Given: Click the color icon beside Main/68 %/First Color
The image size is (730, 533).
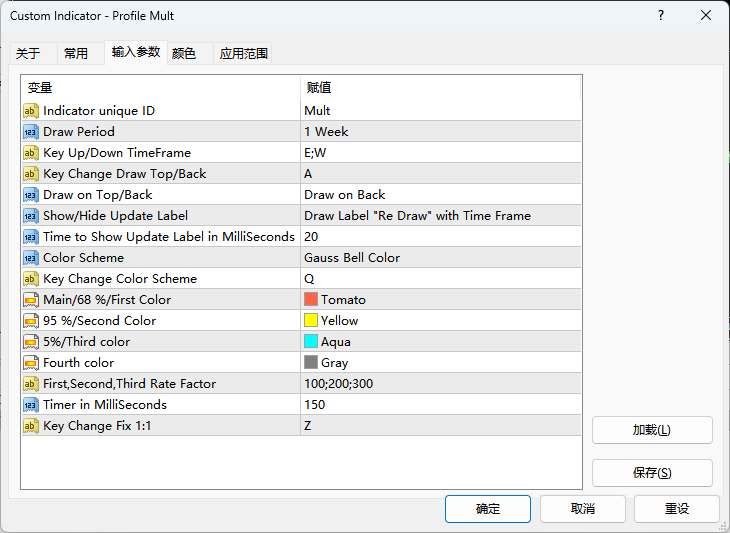Looking at the screenshot, I should point(31,300).
